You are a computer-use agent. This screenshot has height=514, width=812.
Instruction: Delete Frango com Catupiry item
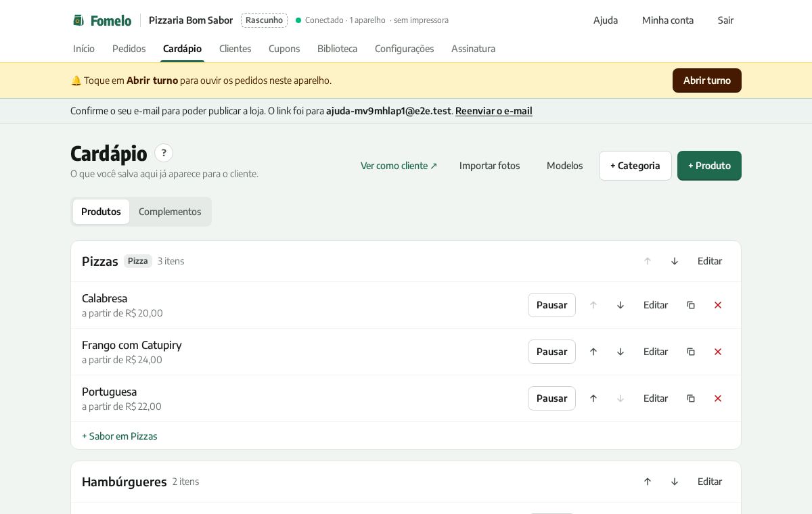[x=718, y=352]
